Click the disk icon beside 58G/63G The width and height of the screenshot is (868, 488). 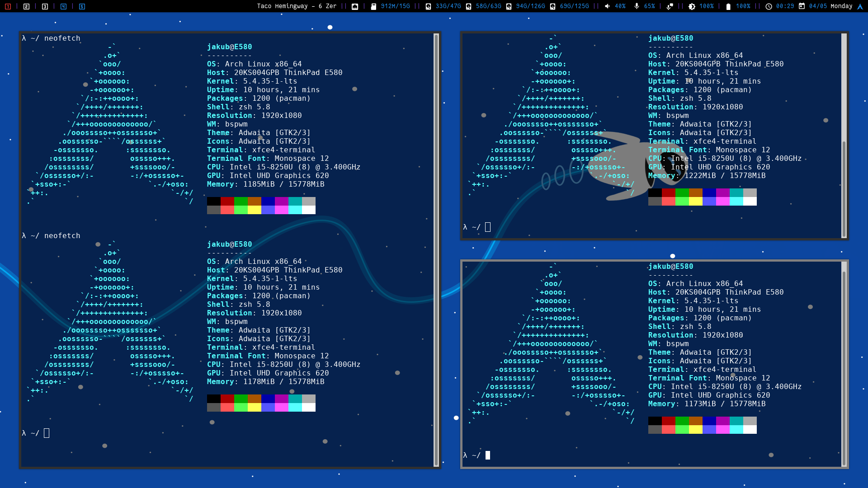468,6
